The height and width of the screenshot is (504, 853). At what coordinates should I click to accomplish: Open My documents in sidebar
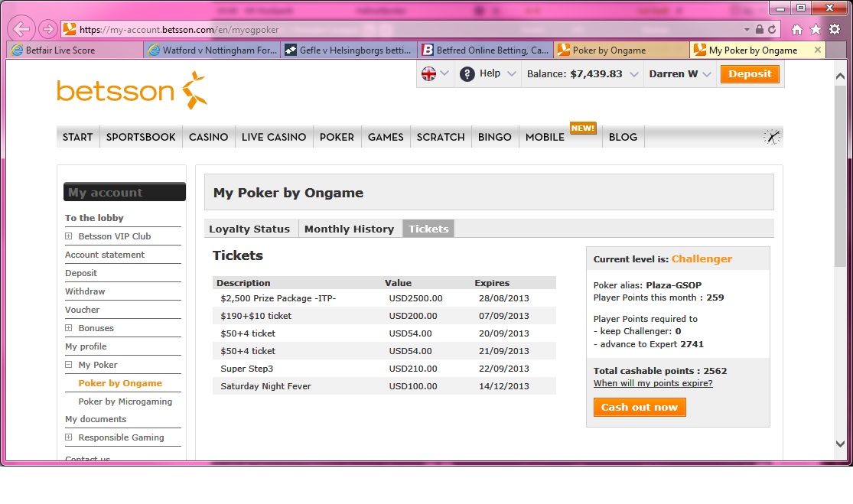96,419
